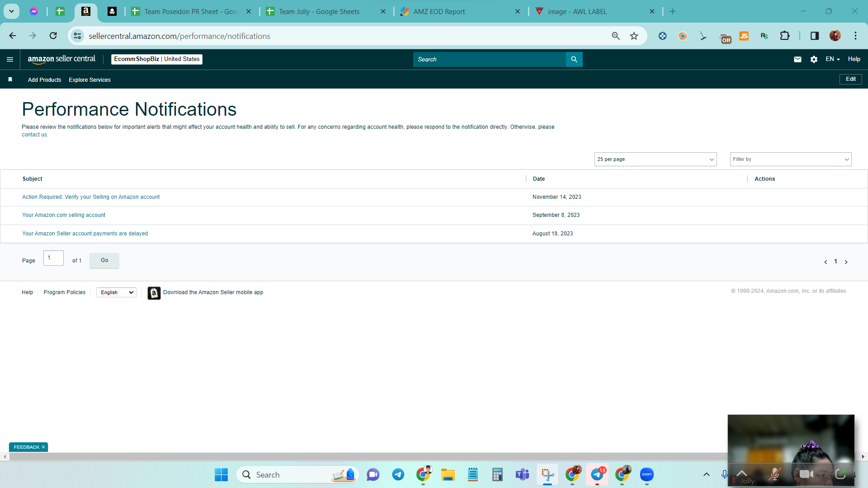Reload the page with the refresh icon

53,36
